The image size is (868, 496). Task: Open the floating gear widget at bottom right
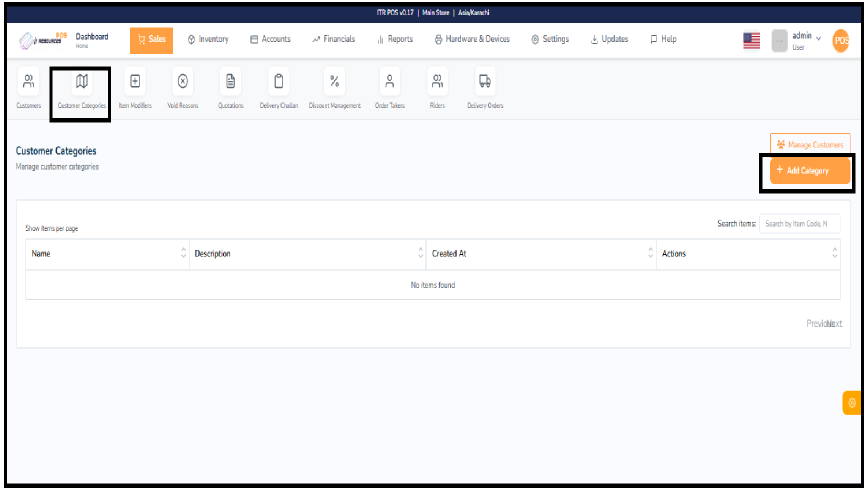coord(852,402)
